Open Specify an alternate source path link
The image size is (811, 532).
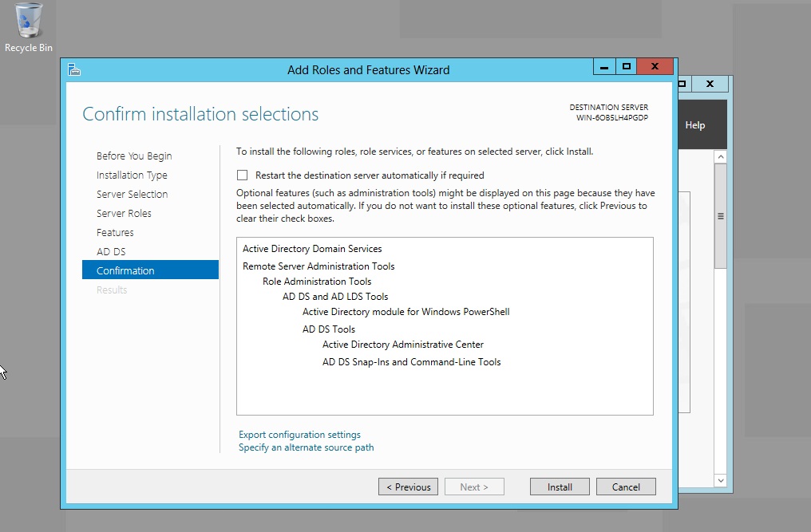tap(307, 447)
